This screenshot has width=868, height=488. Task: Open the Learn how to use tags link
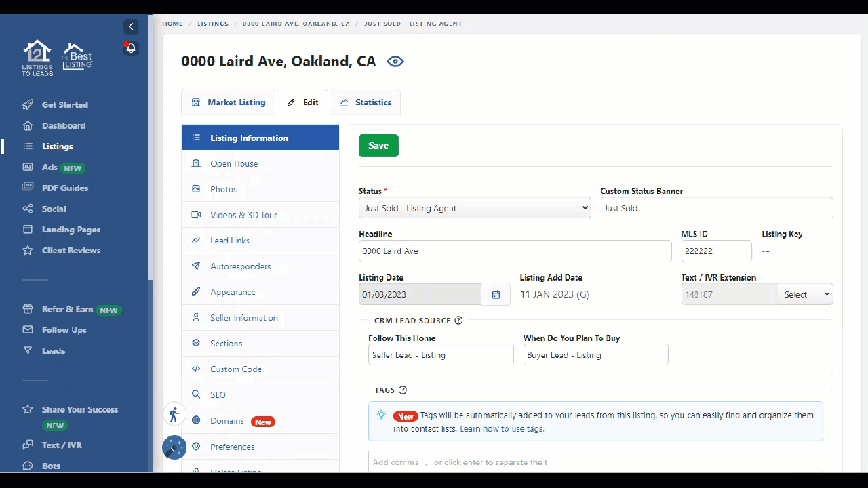[x=501, y=428]
